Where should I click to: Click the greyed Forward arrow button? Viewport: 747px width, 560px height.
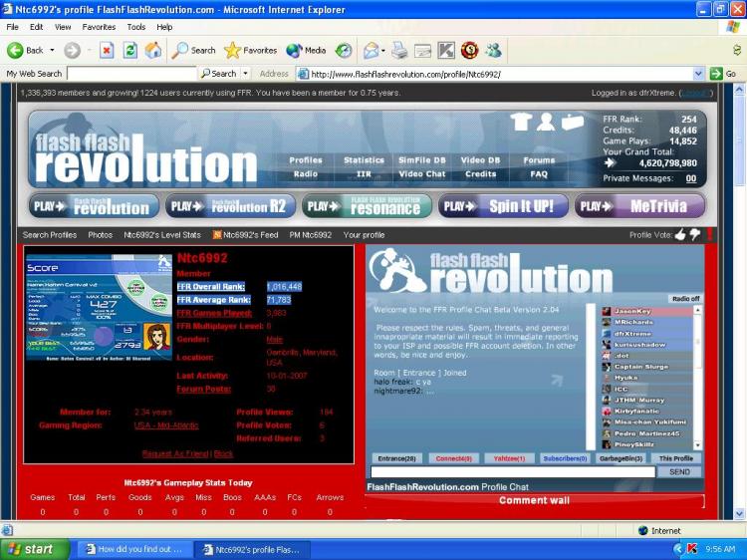click(73, 50)
